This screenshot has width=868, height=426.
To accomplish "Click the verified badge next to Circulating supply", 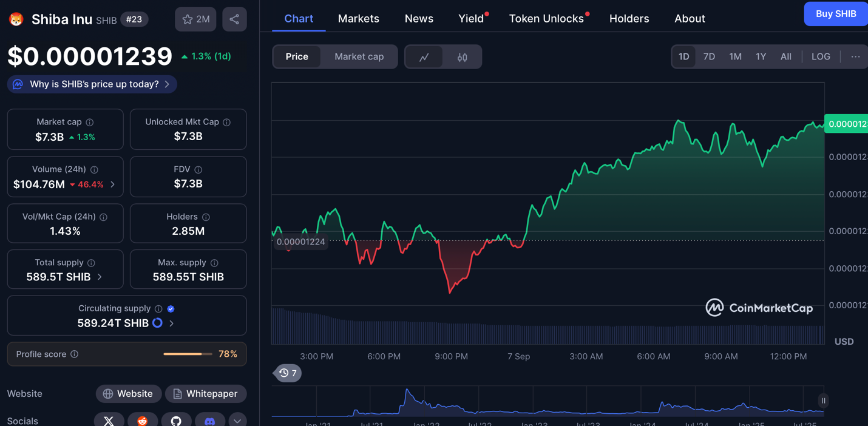I will (x=171, y=309).
